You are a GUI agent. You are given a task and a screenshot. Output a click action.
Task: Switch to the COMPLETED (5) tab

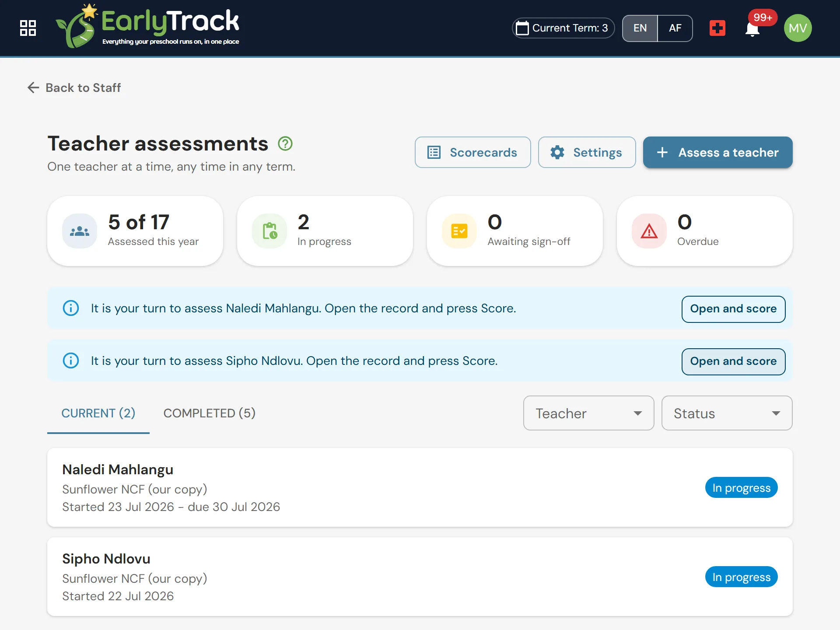coord(210,413)
